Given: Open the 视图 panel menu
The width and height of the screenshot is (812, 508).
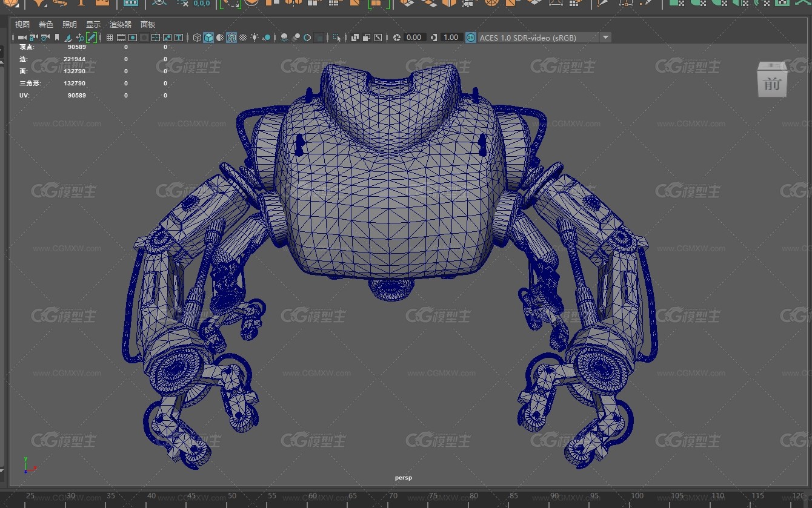Looking at the screenshot, I should point(22,24).
